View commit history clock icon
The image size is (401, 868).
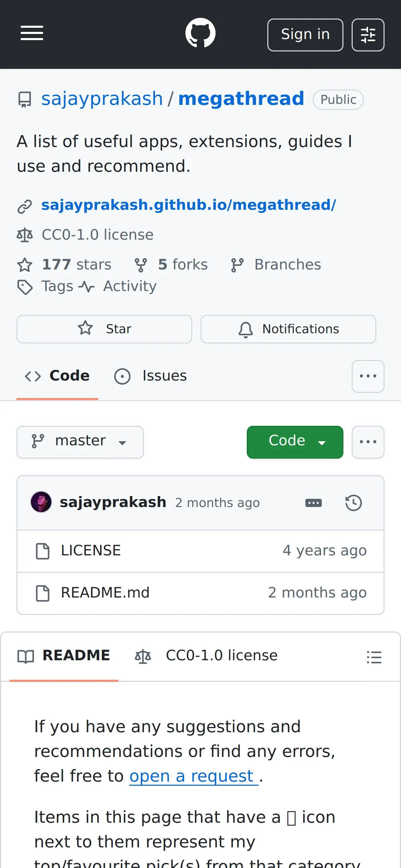coord(353,503)
